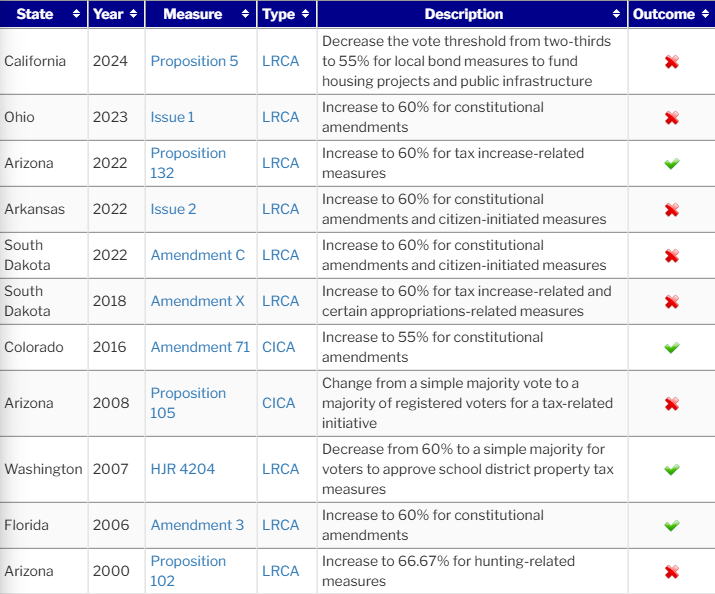Click red X outcome for California row

(671, 62)
